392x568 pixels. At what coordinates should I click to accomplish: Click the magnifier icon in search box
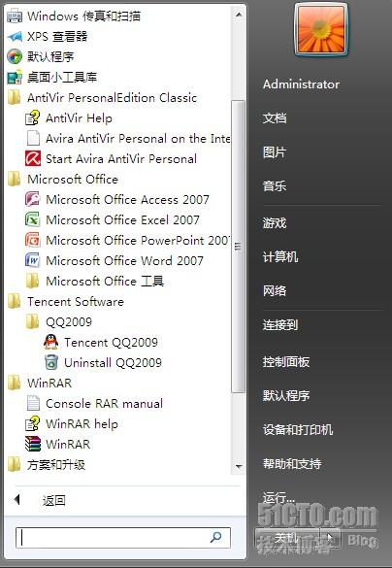tap(216, 537)
